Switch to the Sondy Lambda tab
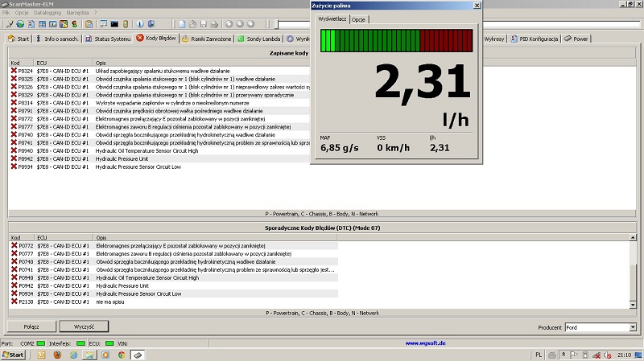 pyautogui.click(x=262, y=38)
